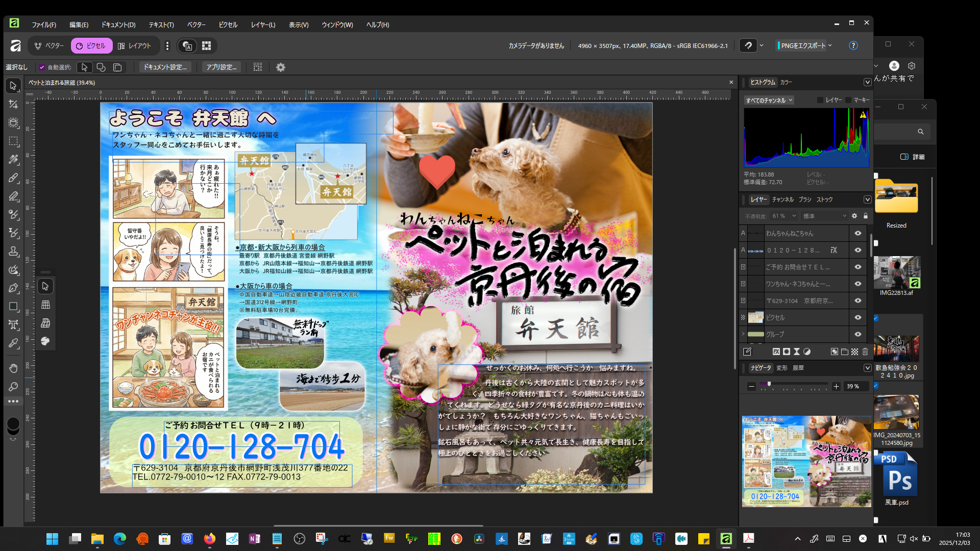Click the PNGをエクスポート button
Screen dimensions: 980x551
click(x=802, y=46)
